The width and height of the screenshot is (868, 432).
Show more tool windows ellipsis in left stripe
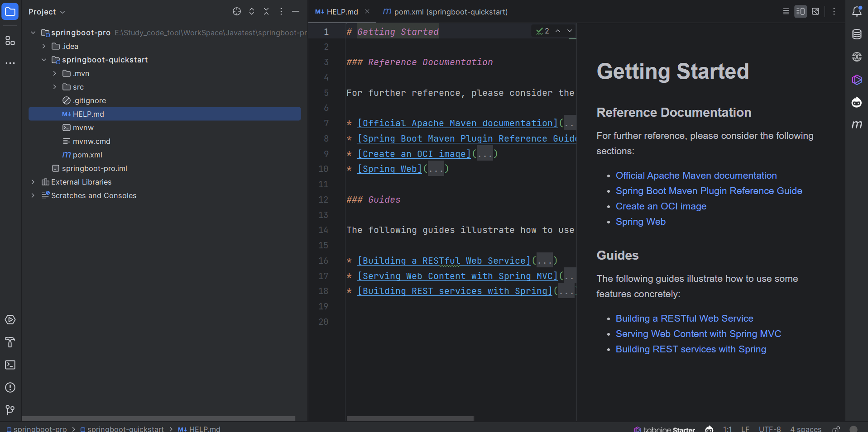click(x=10, y=63)
